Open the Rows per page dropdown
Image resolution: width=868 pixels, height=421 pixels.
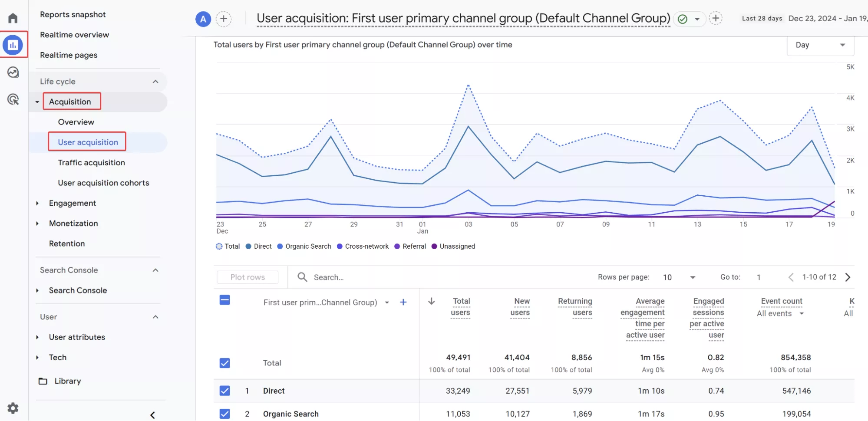pyautogui.click(x=679, y=277)
